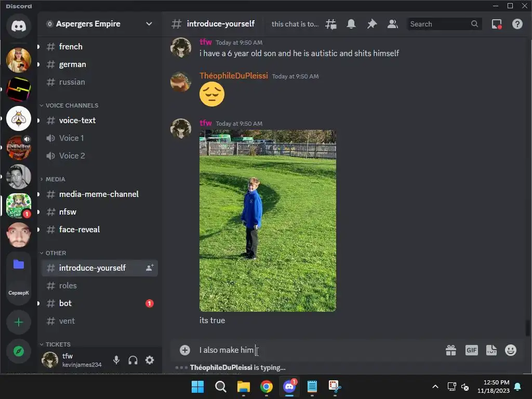The width and height of the screenshot is (532, 399).
Task: Open File Explorer from taskbar
Action: (243, 387)
